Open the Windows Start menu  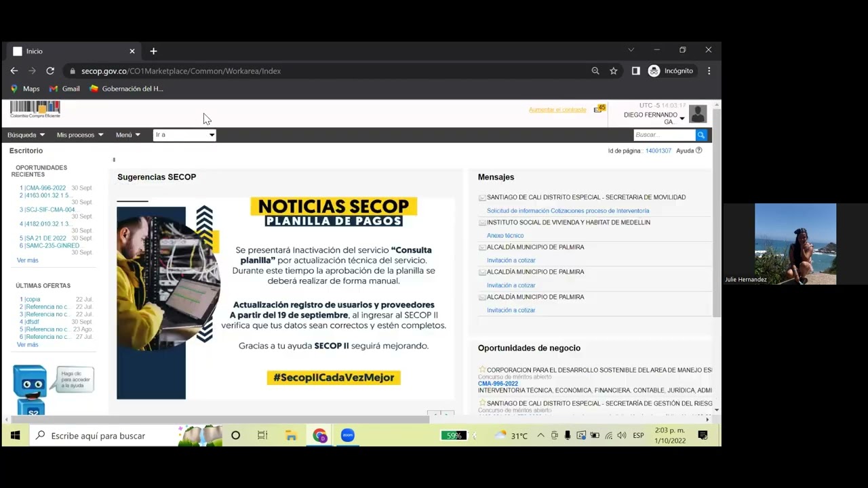point(15,435)
